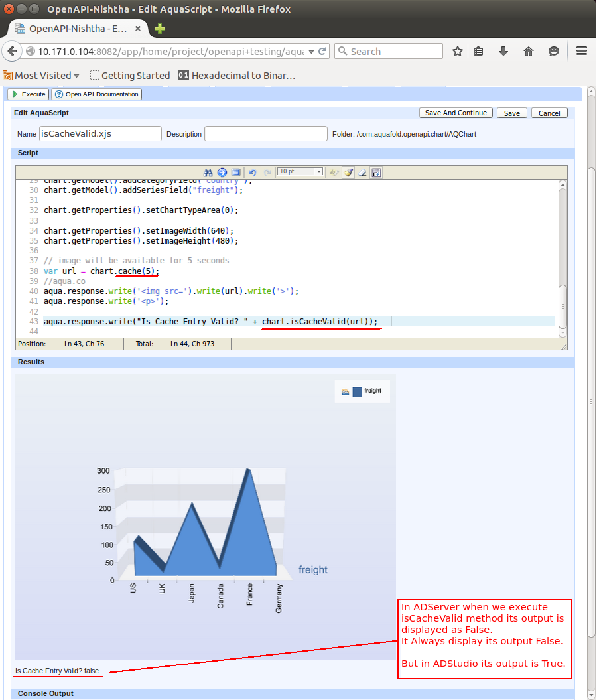Toggle the word wrap icon in editor toolbar
This screenshot has width=597, height=700.
[376, 173]
